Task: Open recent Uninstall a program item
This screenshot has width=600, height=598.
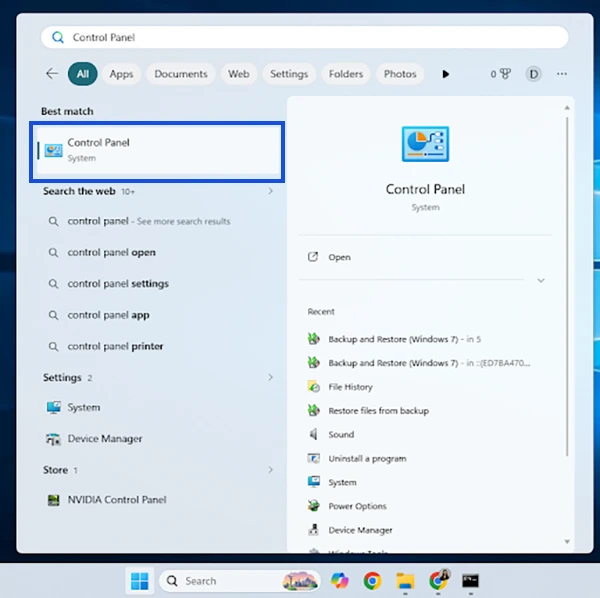Action: [357, 458]
